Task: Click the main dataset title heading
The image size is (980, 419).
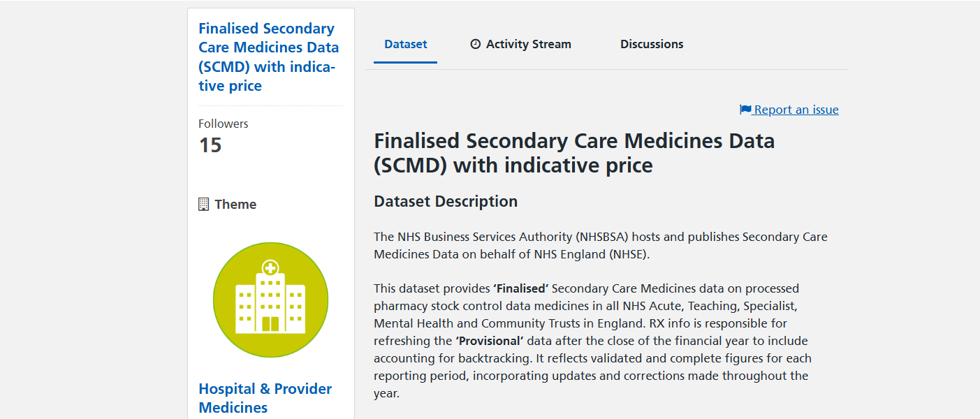Action: point(574,153)
